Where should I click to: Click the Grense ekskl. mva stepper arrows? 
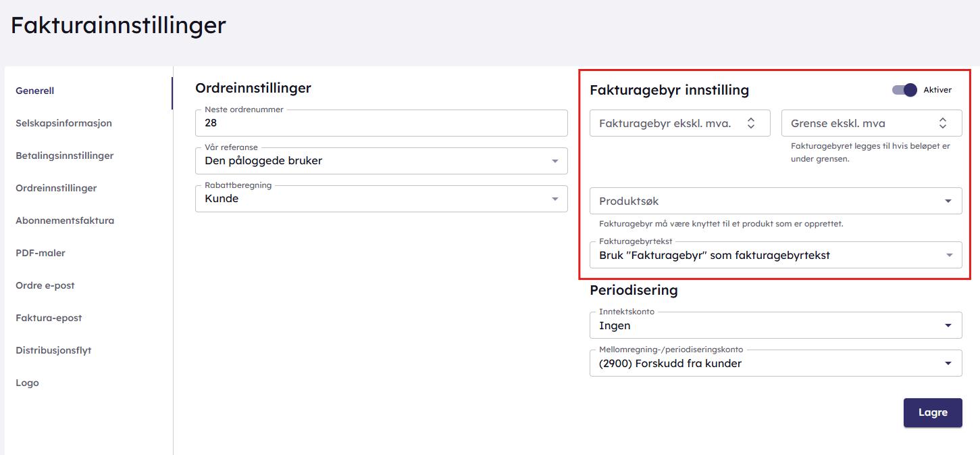(942, 123)
